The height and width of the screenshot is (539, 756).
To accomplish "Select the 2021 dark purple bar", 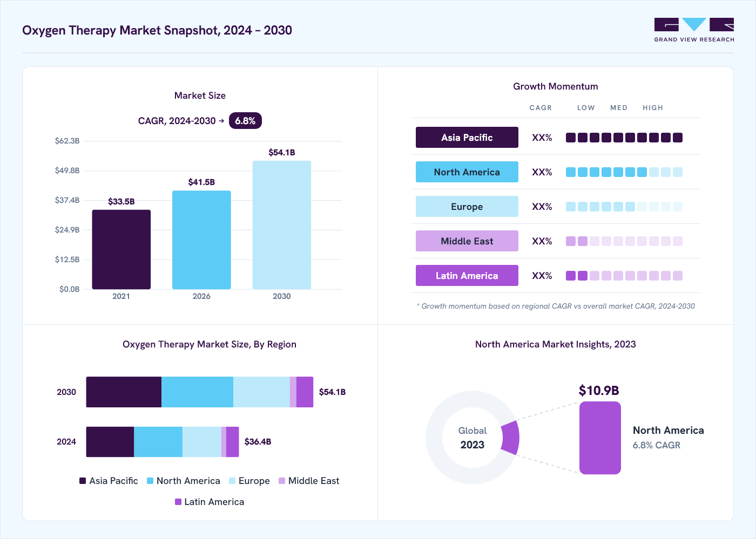I will point(121,249).
